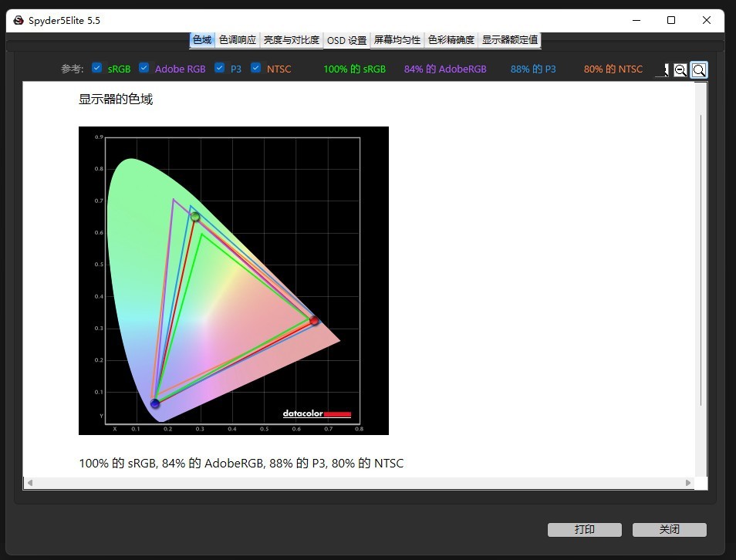The image size is (736, 560).
Task: Click the sRGB checkbox label text
Action: click(x=120, y=69)
